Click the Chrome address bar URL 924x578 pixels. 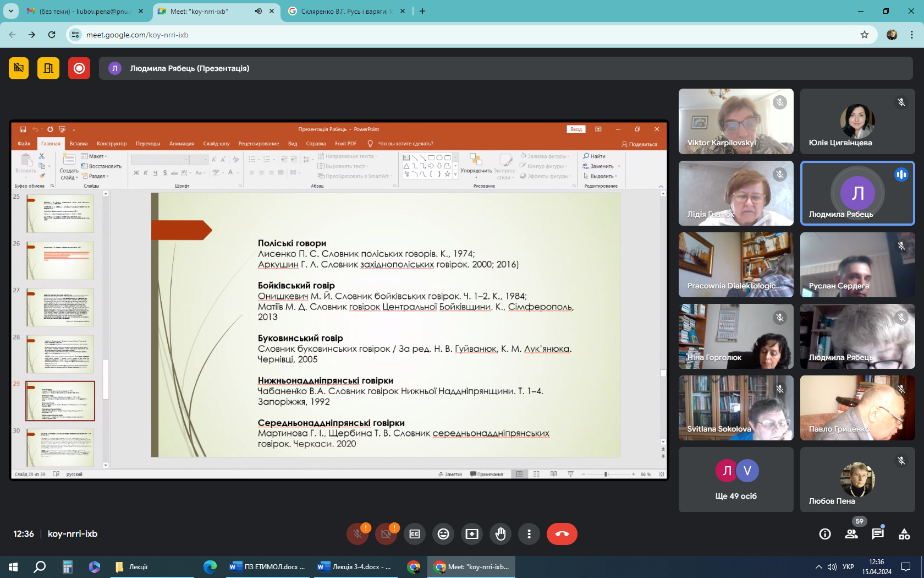[137, 35]
